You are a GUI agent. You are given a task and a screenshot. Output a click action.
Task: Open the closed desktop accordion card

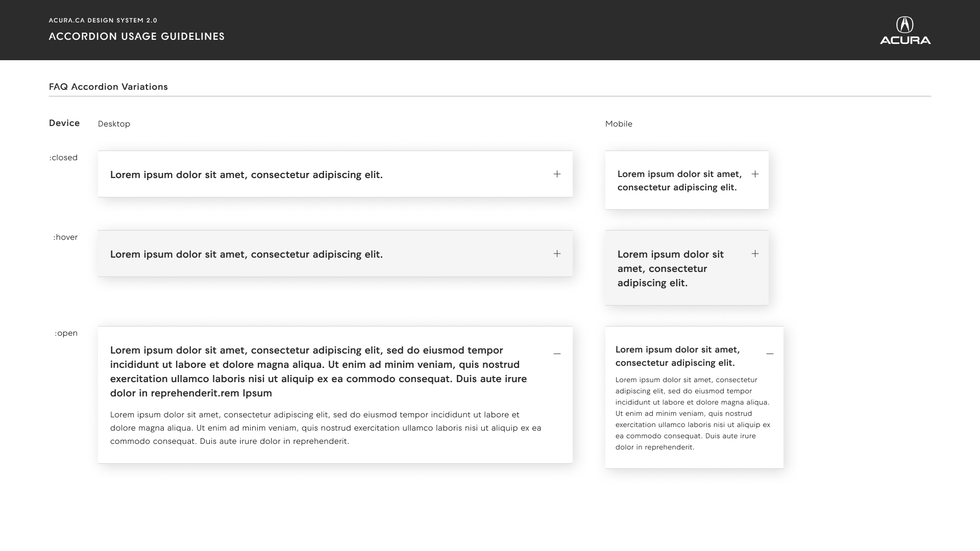[335, 174]
